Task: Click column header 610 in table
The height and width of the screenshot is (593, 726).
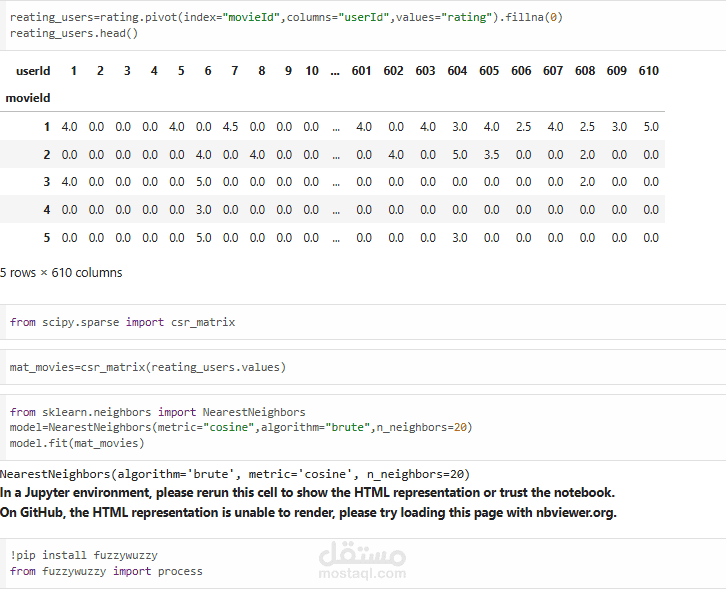Action: (648, 71)
